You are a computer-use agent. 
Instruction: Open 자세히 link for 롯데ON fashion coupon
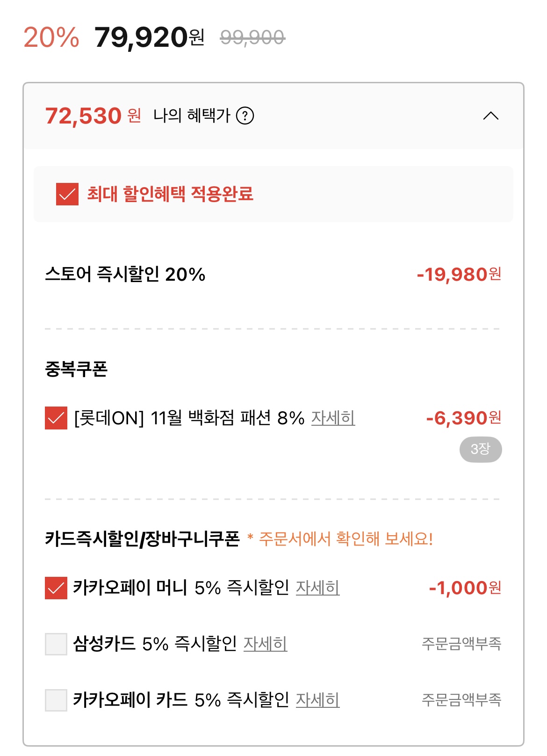pyautogui.click(x=333, y=418)
